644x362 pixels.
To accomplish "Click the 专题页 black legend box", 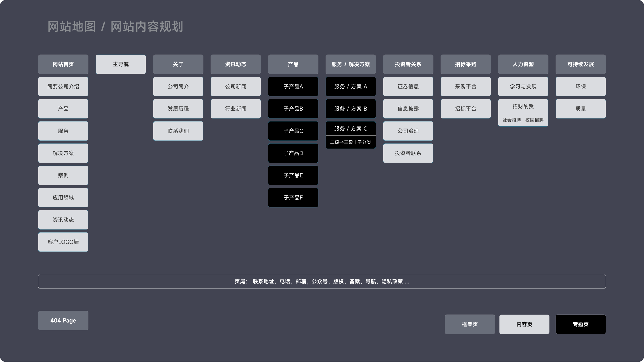I will coord(581,324).
